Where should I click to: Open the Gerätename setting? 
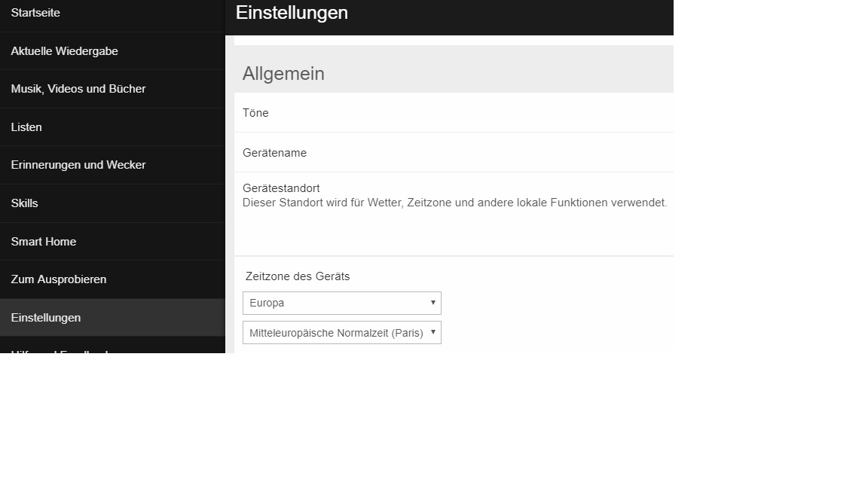pos(274,153)
